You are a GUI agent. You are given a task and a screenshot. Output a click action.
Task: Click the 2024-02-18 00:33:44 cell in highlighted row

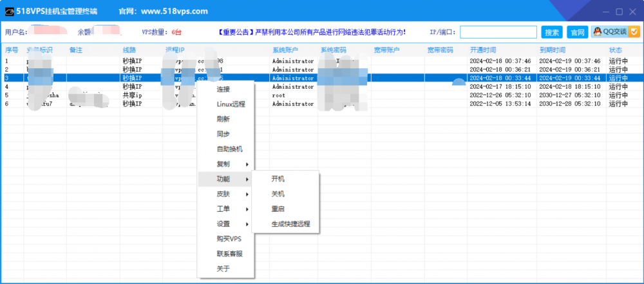pos(500,78)
